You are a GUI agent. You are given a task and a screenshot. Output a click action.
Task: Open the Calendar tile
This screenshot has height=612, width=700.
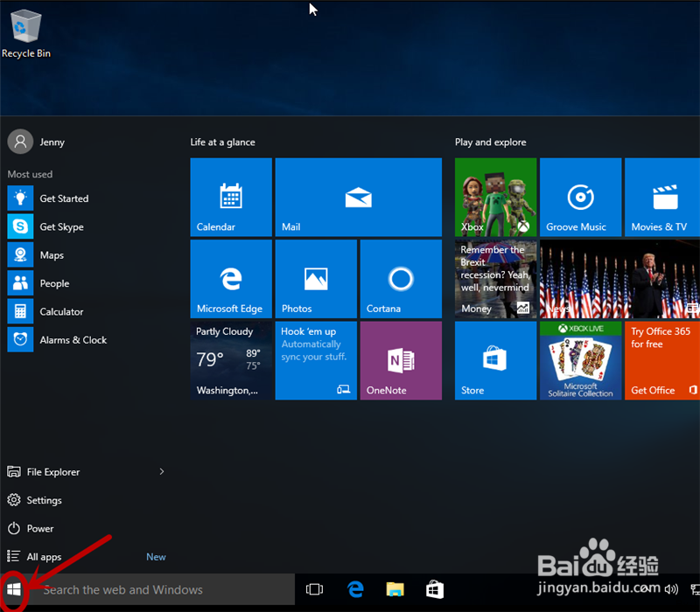click(x=231, y=198)
